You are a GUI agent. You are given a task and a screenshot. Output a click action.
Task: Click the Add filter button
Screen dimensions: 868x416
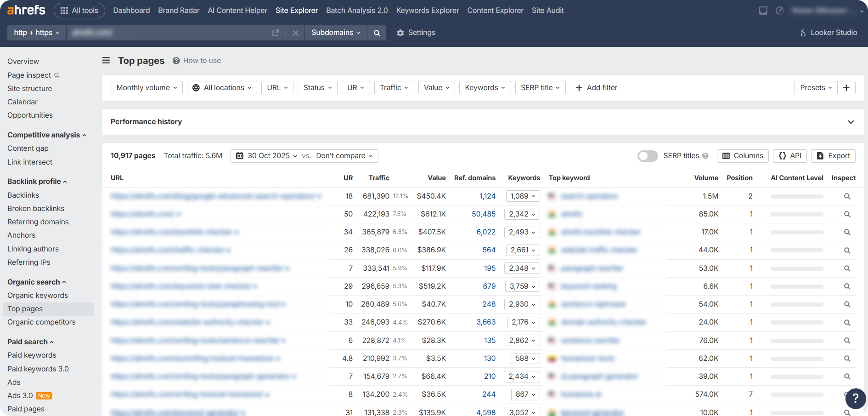click(x=596, y=87)
